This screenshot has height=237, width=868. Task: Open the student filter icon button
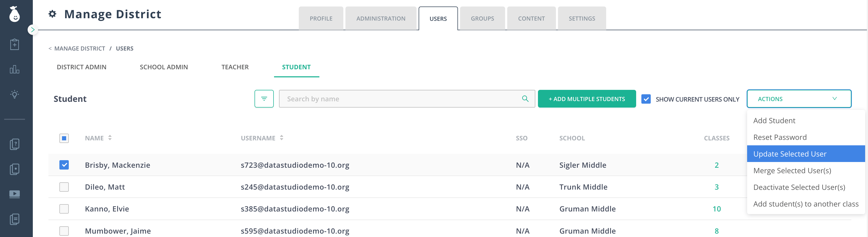pos(264,99)
